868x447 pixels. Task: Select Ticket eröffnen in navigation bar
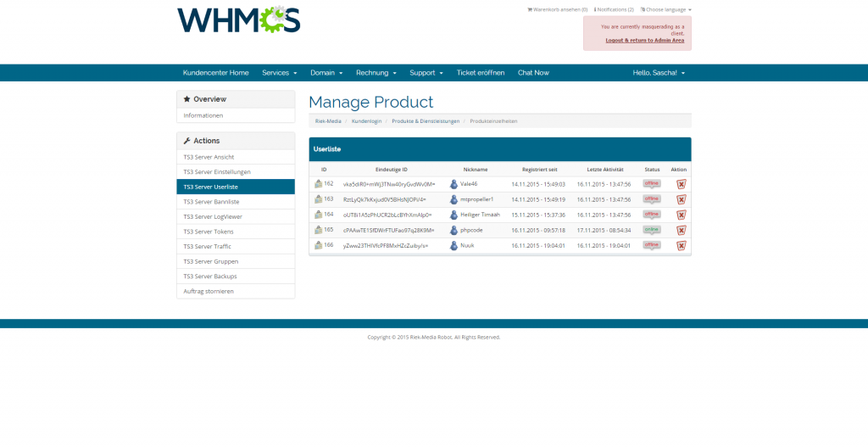480,73
